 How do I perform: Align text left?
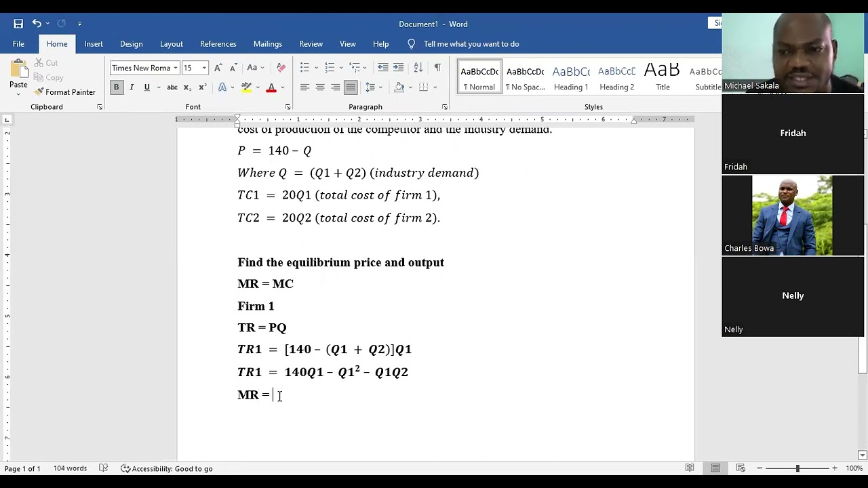coord(304,87)
